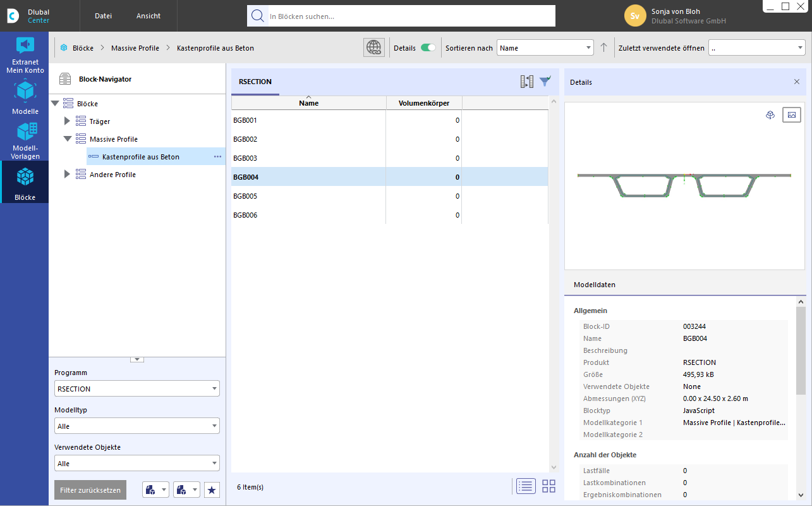Select Träger in the tree
Image resolution: width=812 pixels, height=506 pixels.
point(100,121)
